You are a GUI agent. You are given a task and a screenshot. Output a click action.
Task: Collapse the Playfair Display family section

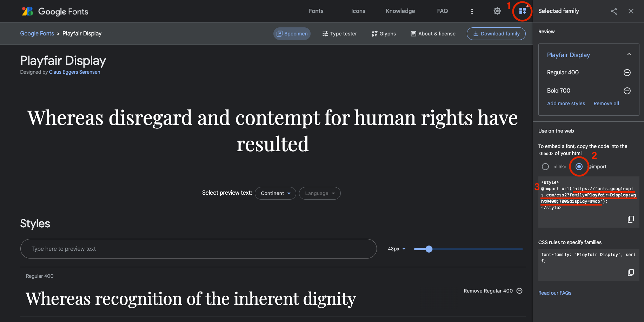[x=629, y=54]
